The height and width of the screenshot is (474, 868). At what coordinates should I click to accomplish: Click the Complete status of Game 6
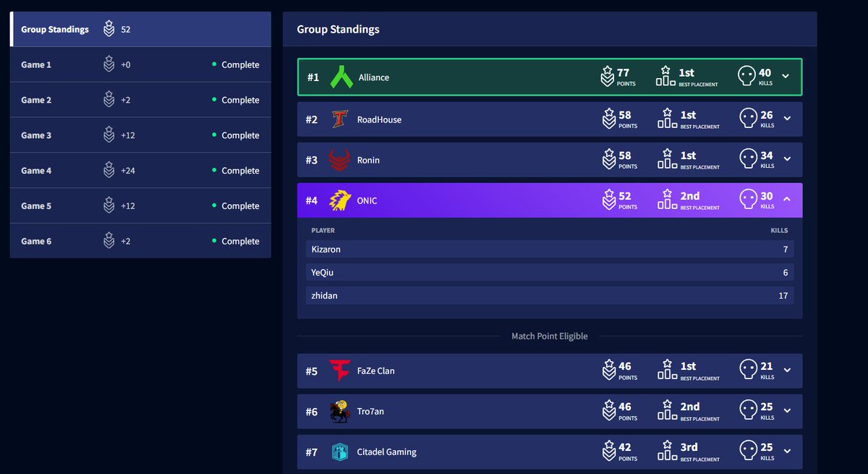click(x=240, y=241)
